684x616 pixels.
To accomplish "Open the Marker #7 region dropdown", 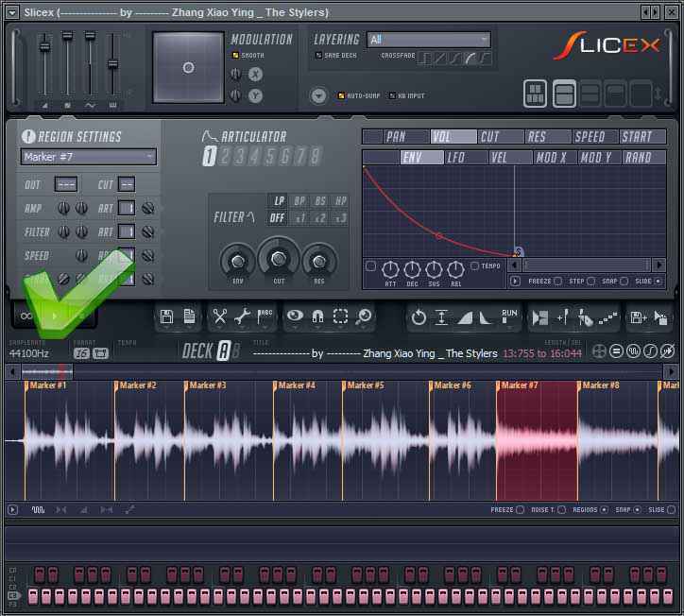I will click(x=89, y=157).
